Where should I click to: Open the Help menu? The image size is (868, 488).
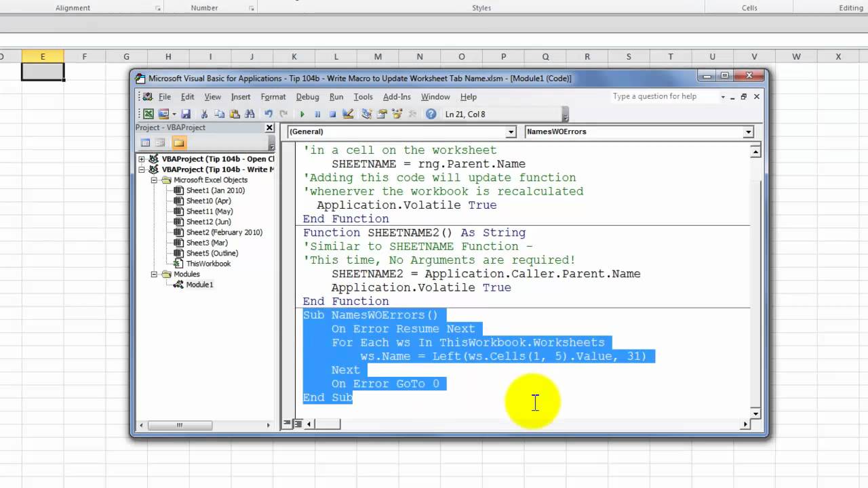pos(469,97)
